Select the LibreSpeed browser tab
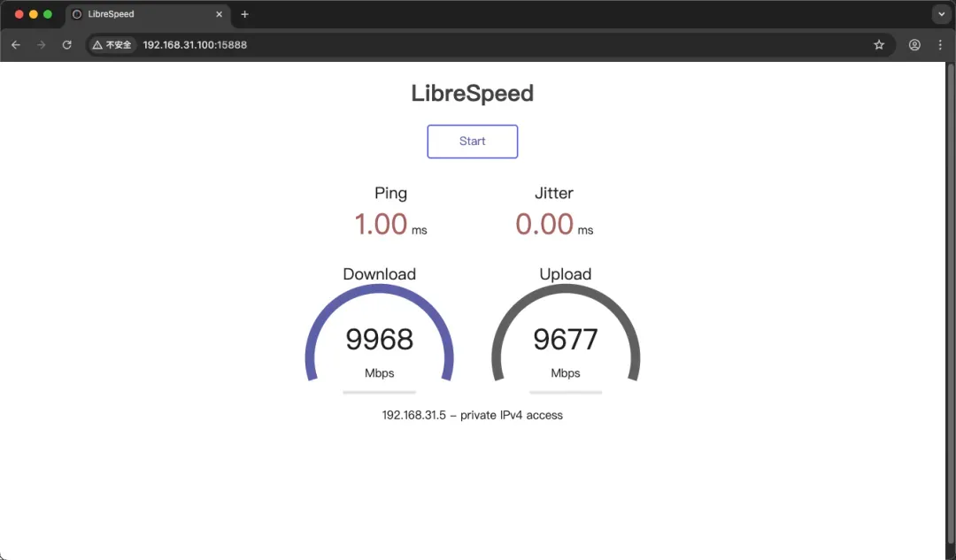The image size is (956, 560). click(148, 14)
